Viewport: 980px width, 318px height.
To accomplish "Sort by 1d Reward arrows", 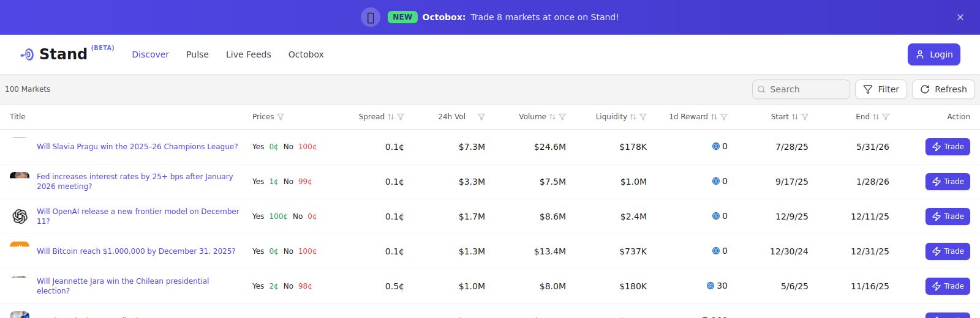I will [714, 117].
